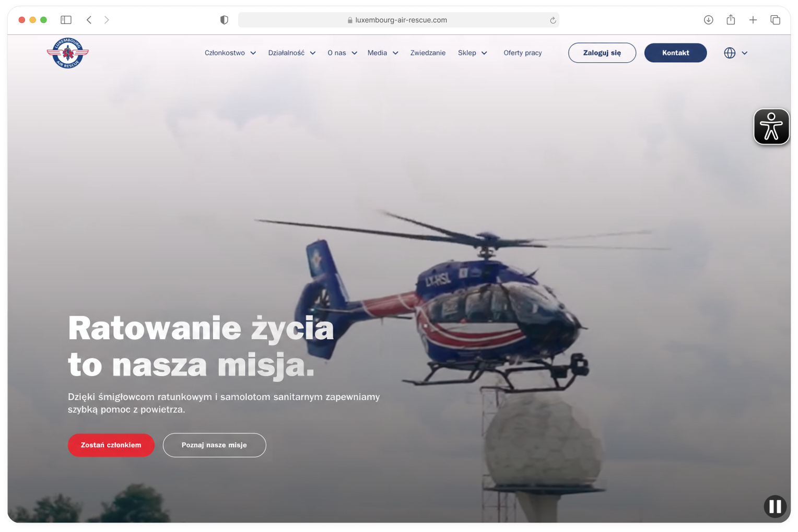This screenshot has width=798, height=532.
Task: Open the Oferty pracy page
Action: (523, 53)
